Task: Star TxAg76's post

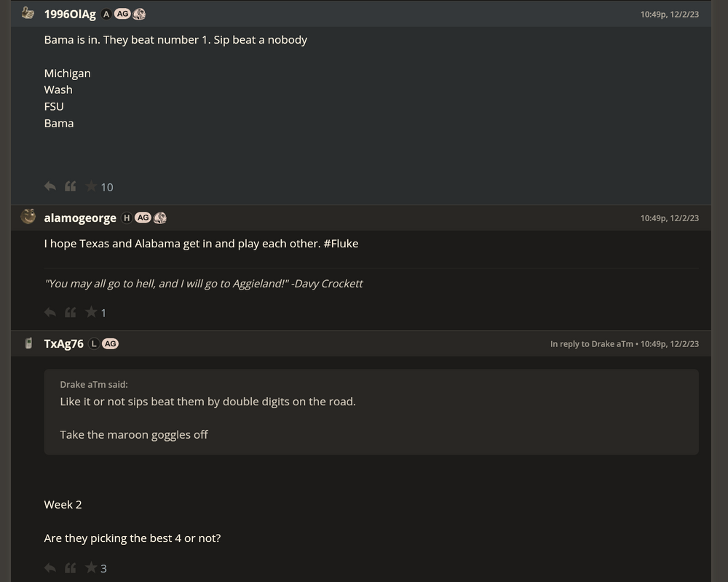Action: tap(91, 567)
